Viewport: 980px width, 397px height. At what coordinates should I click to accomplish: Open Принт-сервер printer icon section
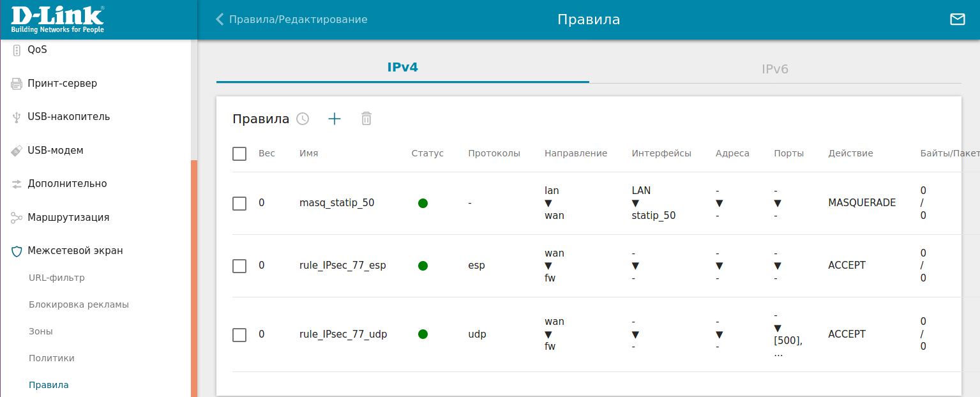(17, 84)
